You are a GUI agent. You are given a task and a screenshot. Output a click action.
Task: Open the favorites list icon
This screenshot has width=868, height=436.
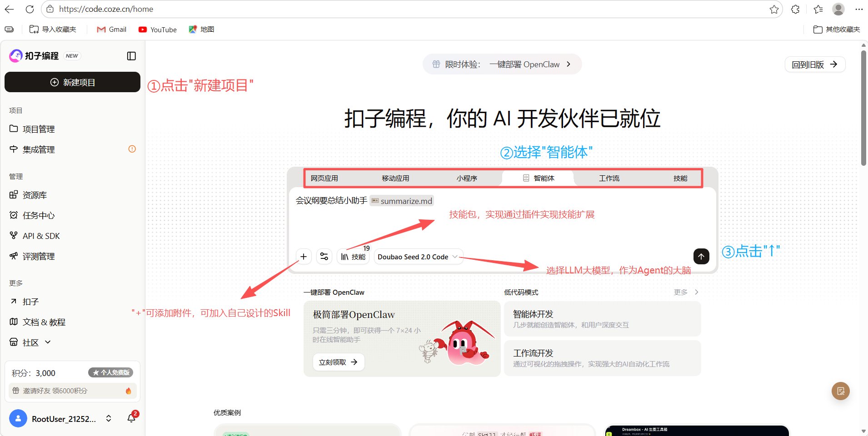click(x=818, y=9)
